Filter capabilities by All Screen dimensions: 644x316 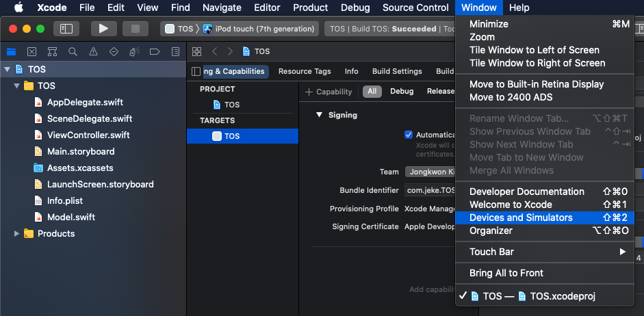click(x=372, y=92)
